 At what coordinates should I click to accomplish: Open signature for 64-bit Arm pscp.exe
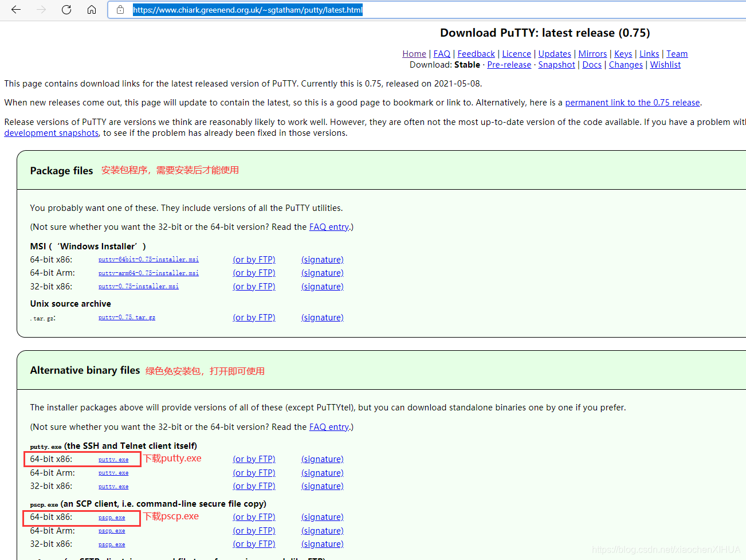[323, 531]
